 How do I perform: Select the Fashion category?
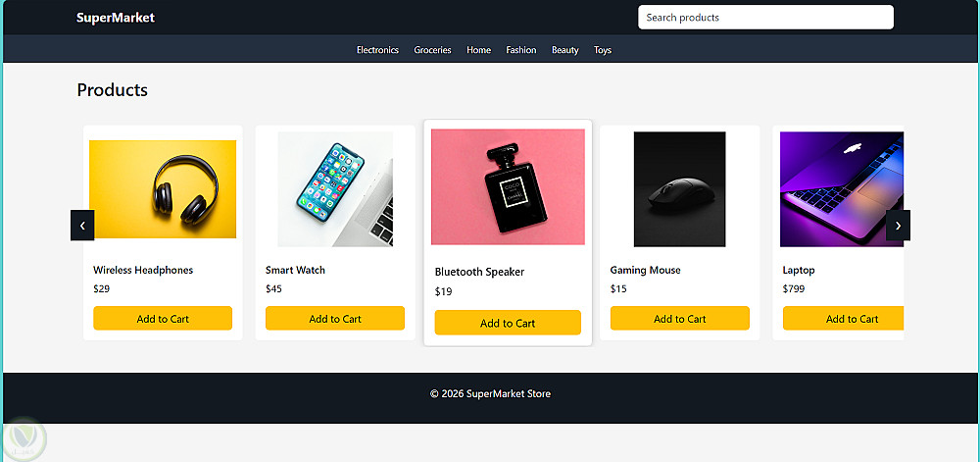(x=520, y=50)
